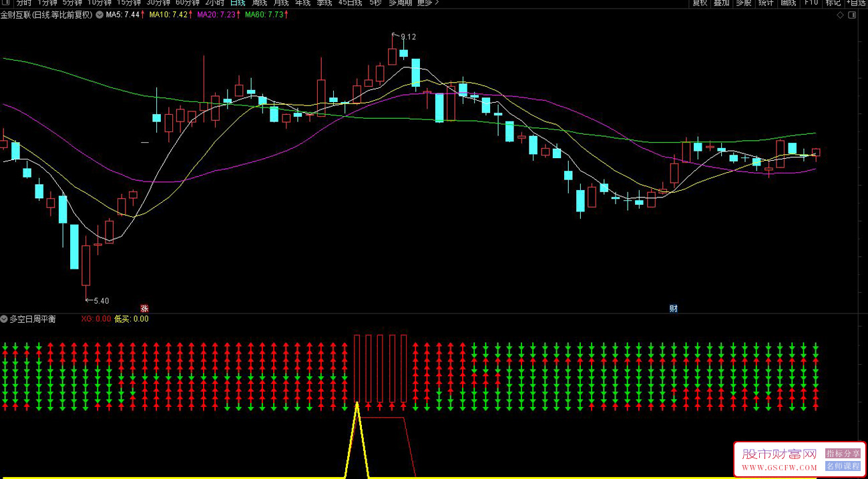Viewport: 868px width, 479px height.
Task: Click the MA20: 7.23 label
Action: pos(217,15)
